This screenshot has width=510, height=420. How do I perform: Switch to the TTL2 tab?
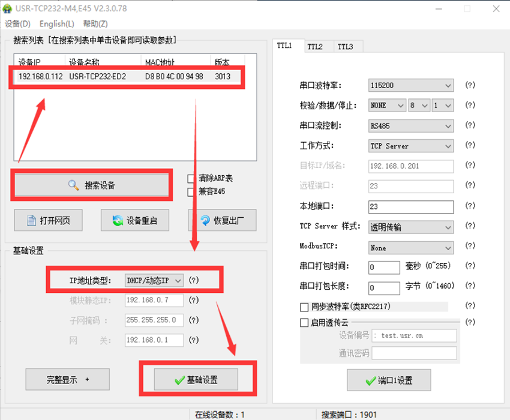click(314, 47)
